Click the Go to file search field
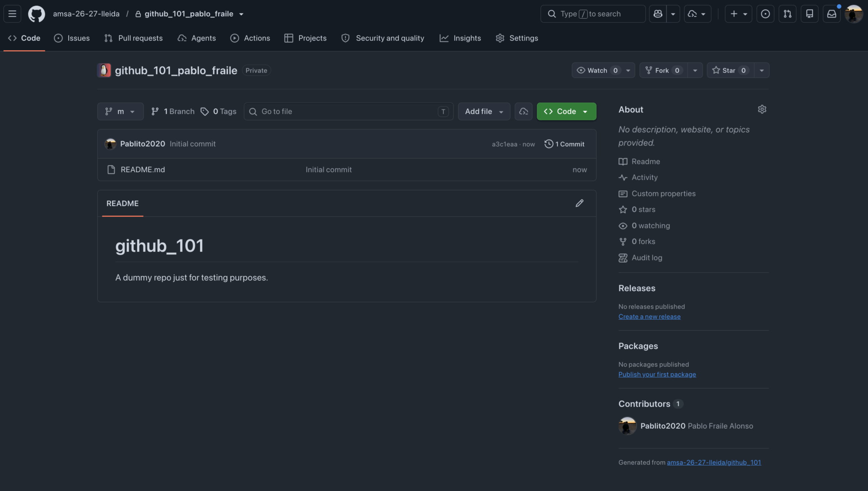The image size is (868, 491). click(x=349, y=111)
